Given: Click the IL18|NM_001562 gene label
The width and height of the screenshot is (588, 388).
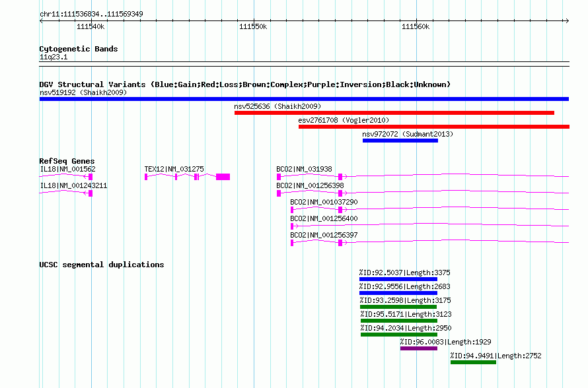Looking at the screenshot, I should pos(67,170).
